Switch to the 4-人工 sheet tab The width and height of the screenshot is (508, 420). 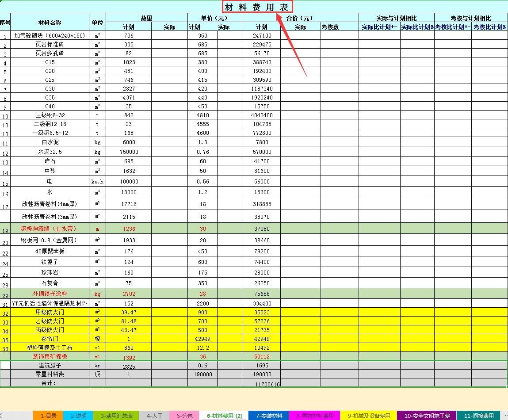point(153,416)
